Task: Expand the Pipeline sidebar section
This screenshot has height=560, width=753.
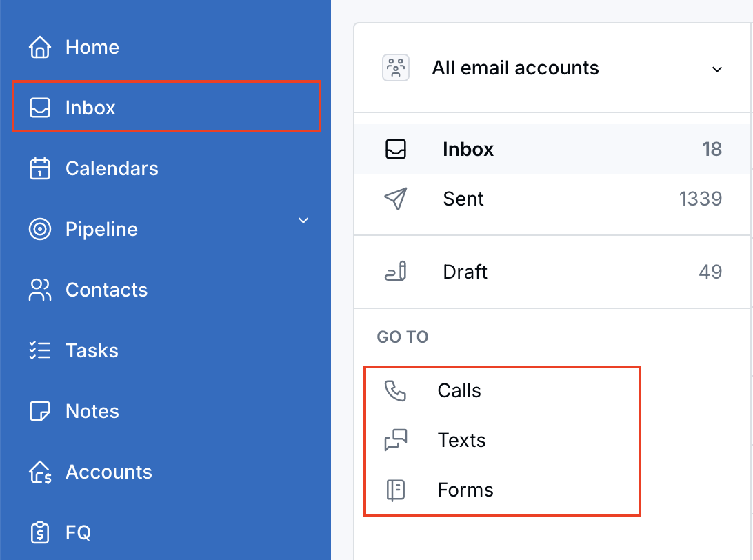Action: [x=303, y=220]
